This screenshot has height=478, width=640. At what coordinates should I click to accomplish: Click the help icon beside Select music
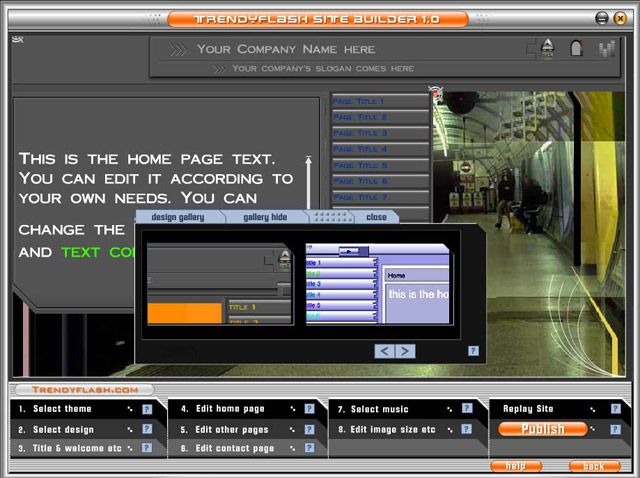pos(466,409)
